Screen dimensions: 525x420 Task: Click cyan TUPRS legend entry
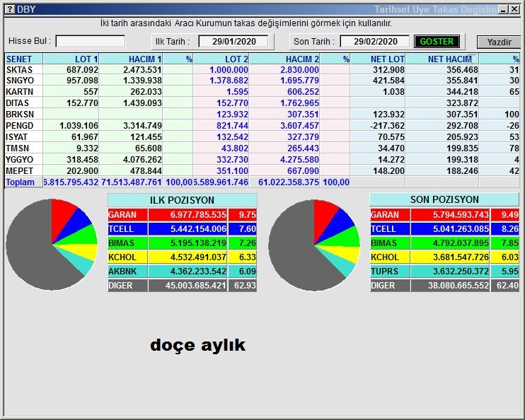click(390, 271)
